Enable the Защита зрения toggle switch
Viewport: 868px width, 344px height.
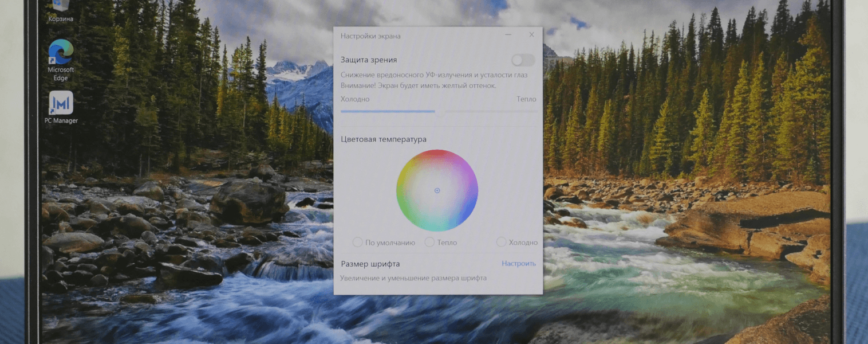tap(523, 60)
